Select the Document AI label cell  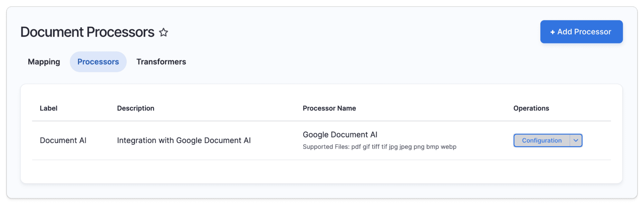63,140
